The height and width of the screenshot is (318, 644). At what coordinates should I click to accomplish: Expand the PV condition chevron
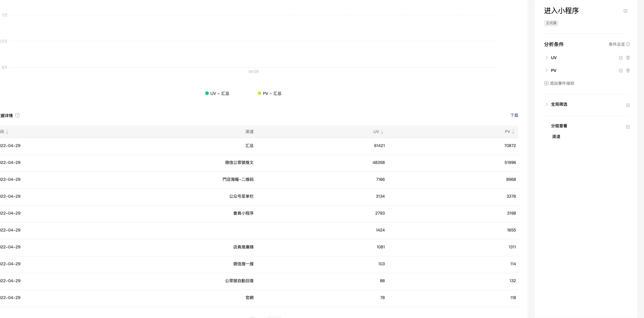(546, 70)
